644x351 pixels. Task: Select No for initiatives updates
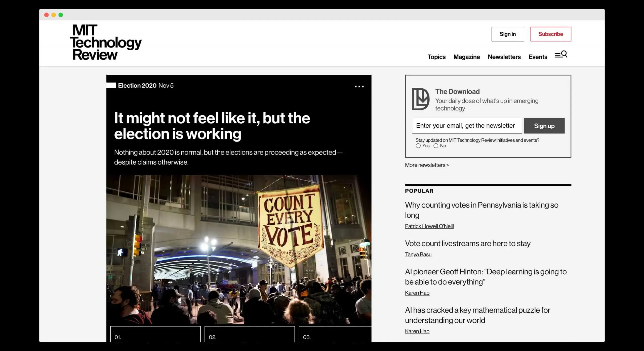pos(436,146)
